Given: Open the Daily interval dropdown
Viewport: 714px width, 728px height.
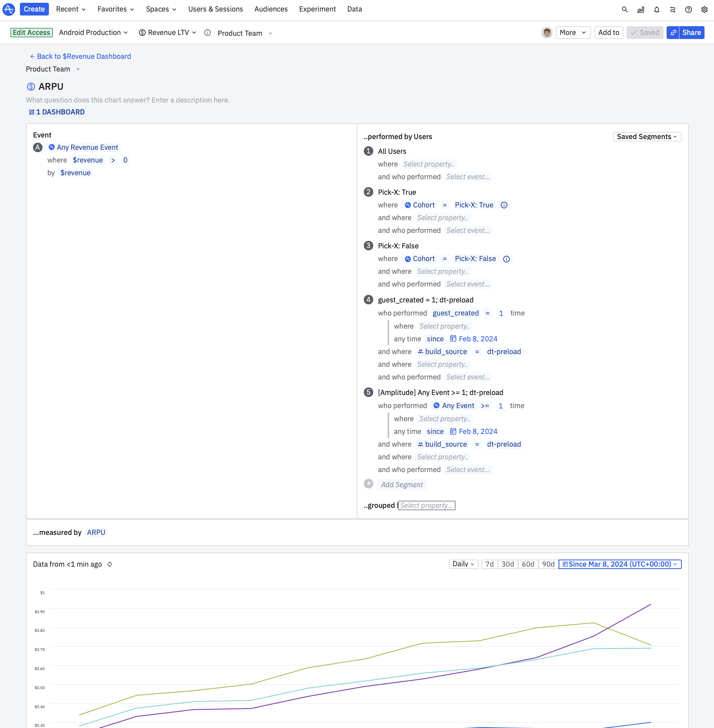Looking at the screenshot, I should [464, 564].
